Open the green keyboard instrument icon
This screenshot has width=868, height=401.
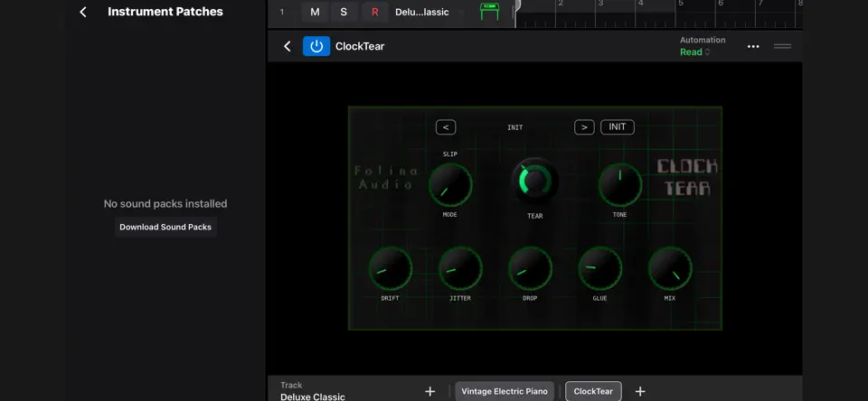click(489, 12)
